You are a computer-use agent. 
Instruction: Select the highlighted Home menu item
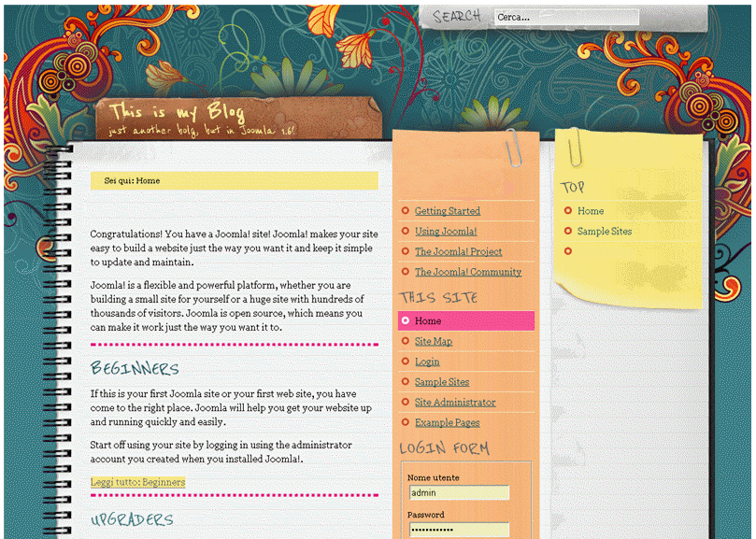point(466,320)
